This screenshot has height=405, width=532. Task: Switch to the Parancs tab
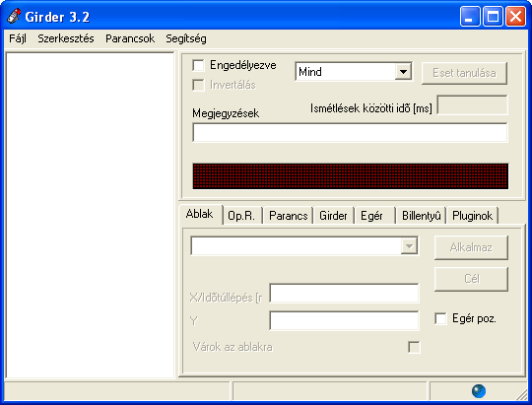pyautogui.click(x=289, y=216)
